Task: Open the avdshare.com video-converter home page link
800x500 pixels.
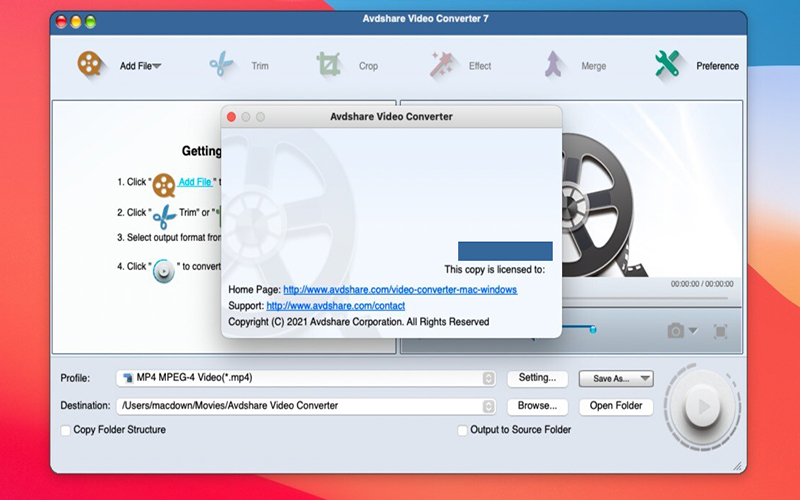Action: tap(400, 289)
